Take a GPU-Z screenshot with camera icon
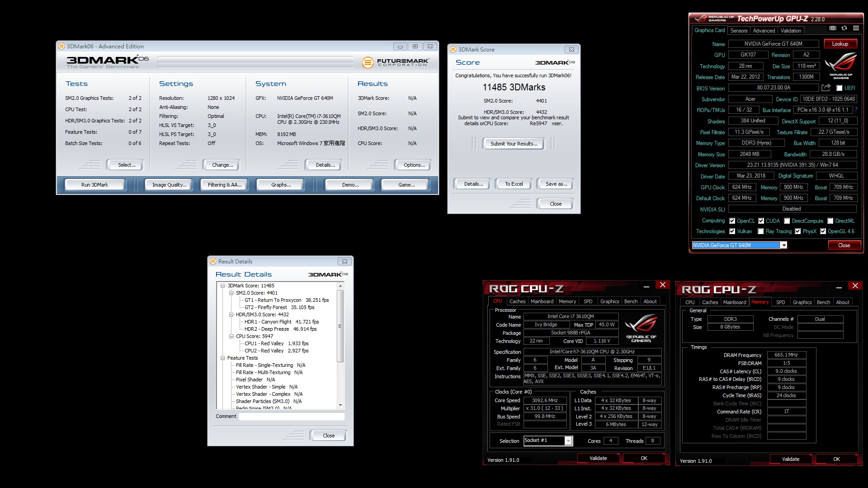 pyautogui.click(x=833, y=28)
